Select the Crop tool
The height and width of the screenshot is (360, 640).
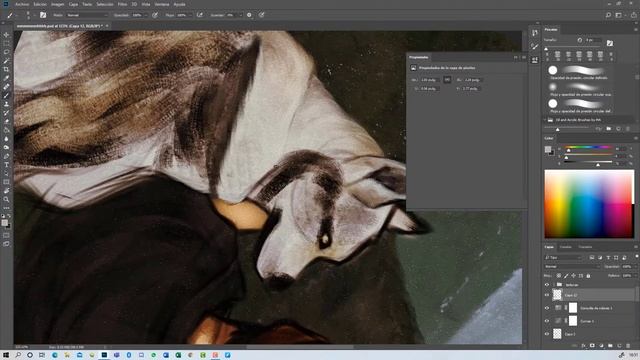[6, 69]
